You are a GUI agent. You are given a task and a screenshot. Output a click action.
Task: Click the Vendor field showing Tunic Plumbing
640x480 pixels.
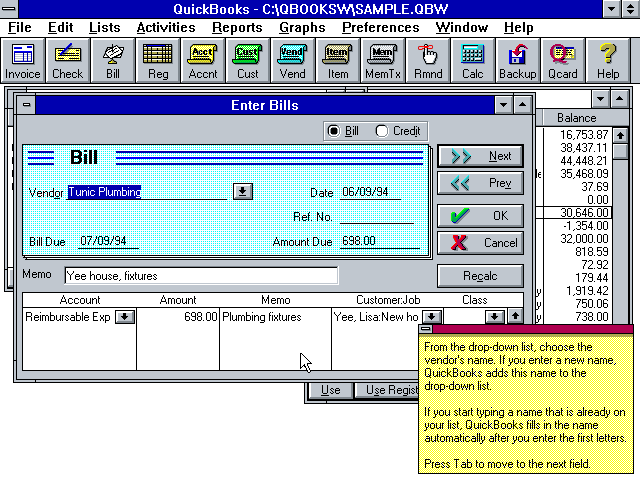click(x=147, y=192)
